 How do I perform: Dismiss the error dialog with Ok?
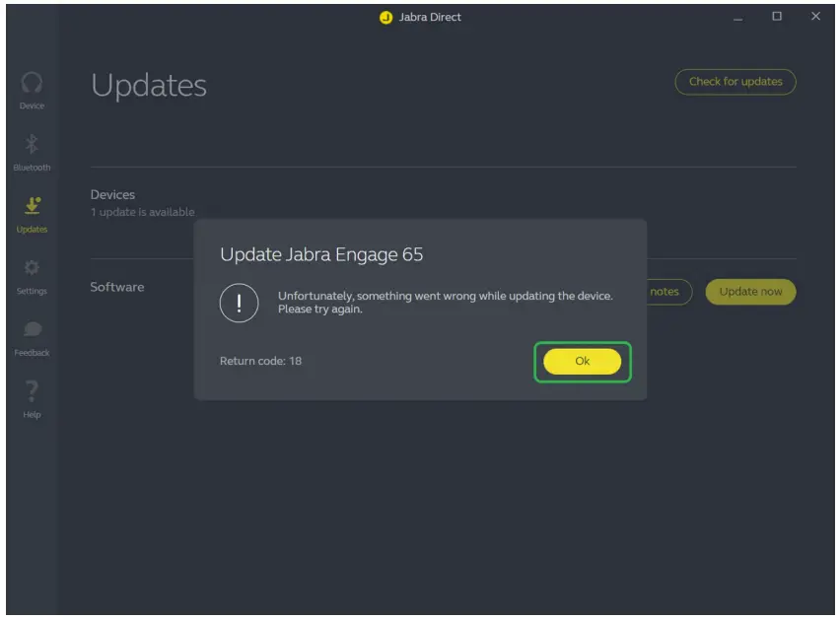coord(582,361)
